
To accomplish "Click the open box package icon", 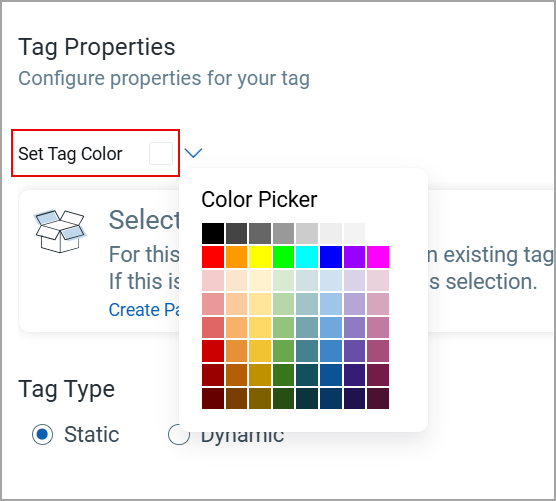I will 60,231.
